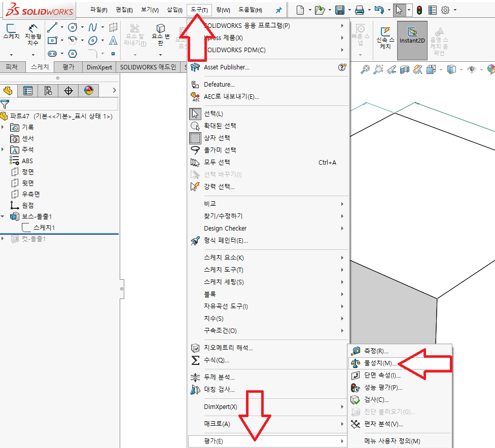Open dropdown under the 스케치 button

11,55
